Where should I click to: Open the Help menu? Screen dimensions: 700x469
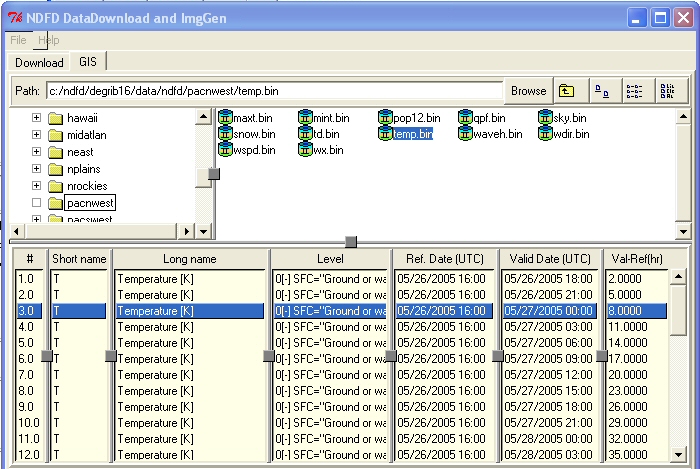[x=48, y=40]
